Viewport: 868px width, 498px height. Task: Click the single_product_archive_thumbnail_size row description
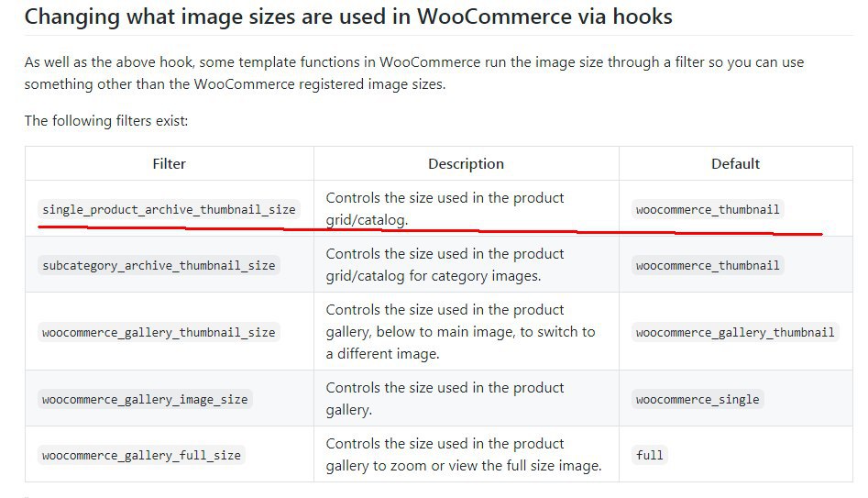click(x=445, y=209)
